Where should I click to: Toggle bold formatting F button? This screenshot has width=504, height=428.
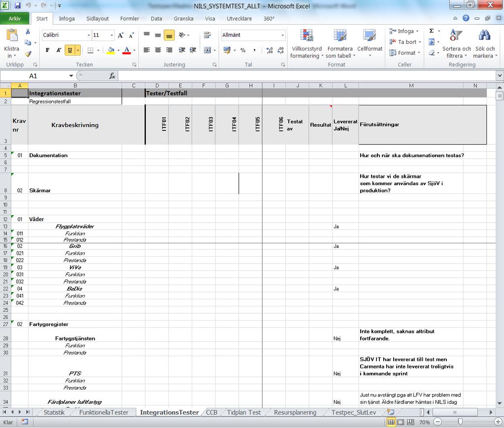[48, 50]
